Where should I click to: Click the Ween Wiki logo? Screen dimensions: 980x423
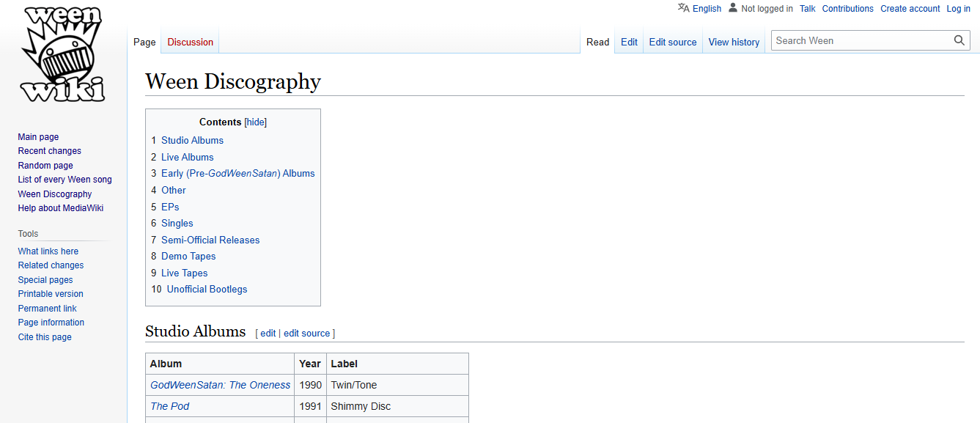click(x=63, y=55)
